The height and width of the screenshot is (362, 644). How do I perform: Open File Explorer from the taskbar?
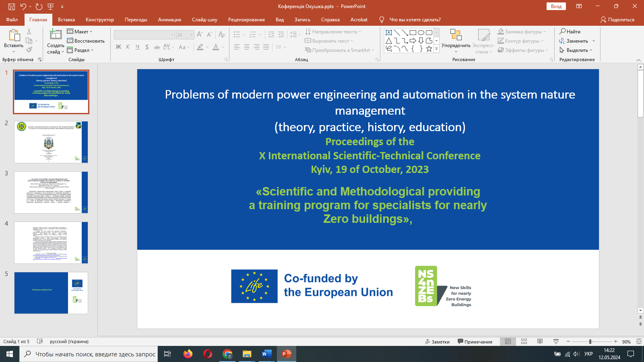coord(247,354)
